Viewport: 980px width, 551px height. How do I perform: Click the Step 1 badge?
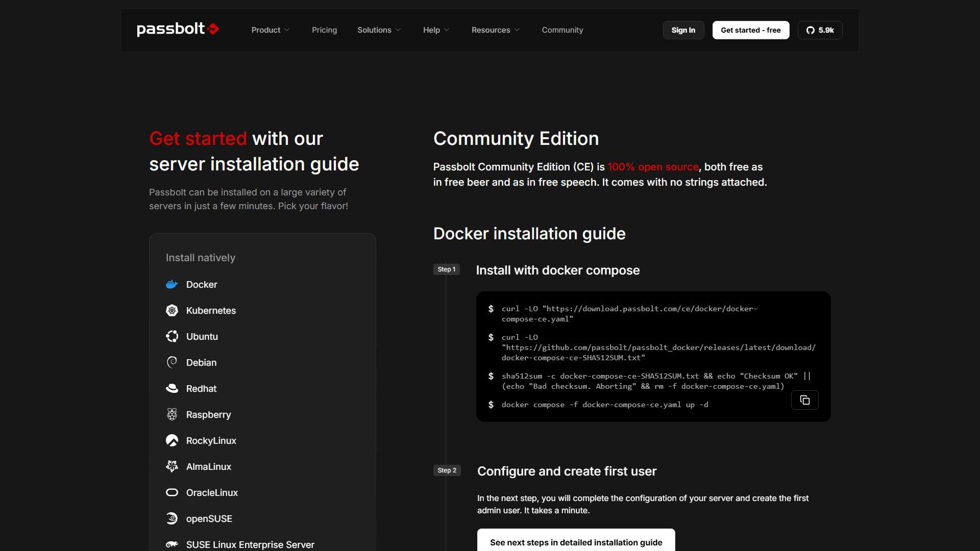pos(447,269)
